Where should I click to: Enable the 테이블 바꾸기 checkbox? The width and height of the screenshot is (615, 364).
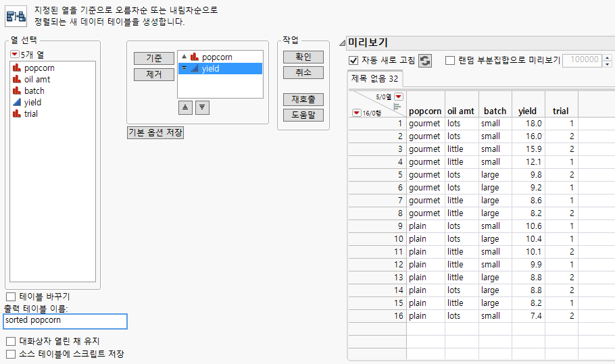tap(10, 296)
